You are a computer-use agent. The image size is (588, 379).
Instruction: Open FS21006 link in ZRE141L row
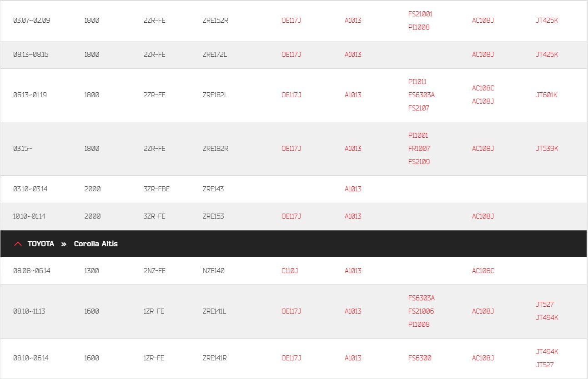[x=421, y=311]
